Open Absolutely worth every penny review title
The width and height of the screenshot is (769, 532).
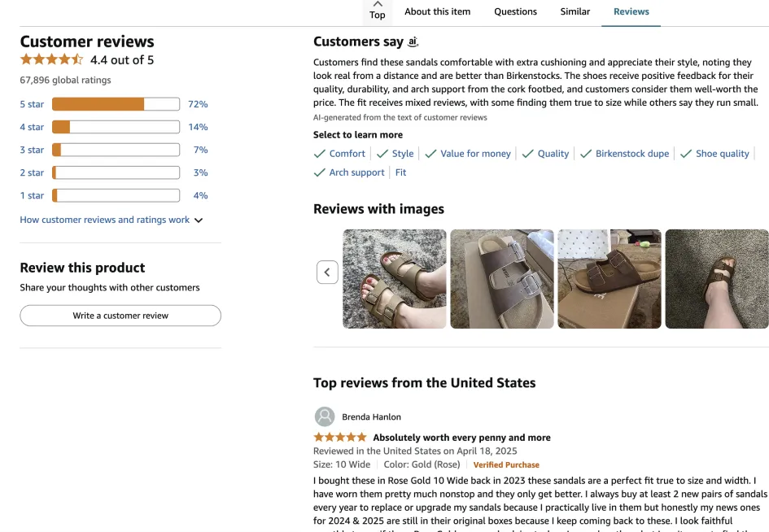coord(461,438)
